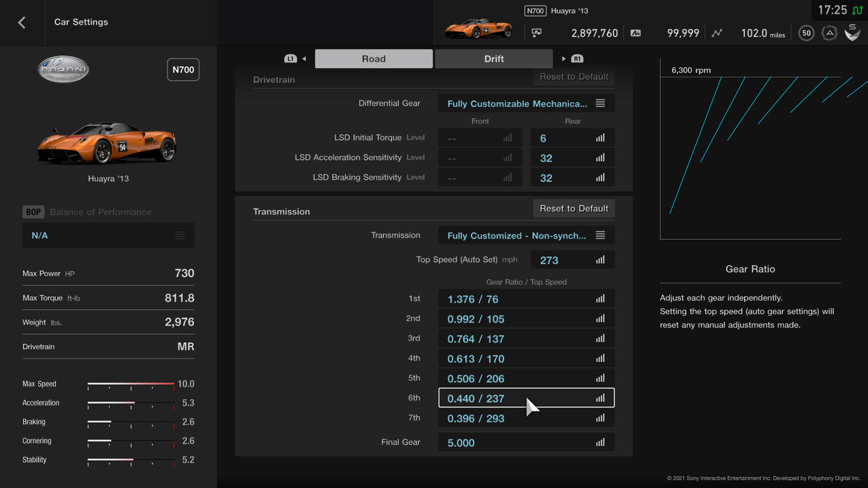Image resolution: width=868 pixels, height=488 pixels.
Task: Select 3rd gear ratio 0.764 / 137
Action: pos(527,339)
